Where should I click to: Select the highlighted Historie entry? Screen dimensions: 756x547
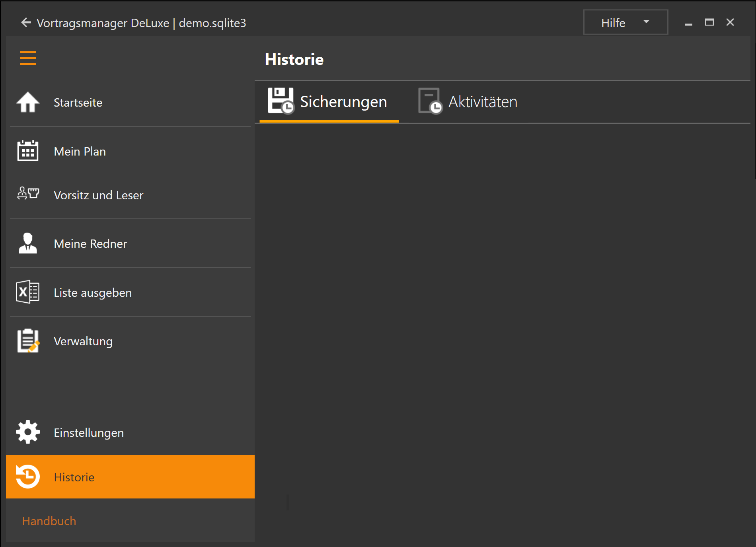[130, 477]
